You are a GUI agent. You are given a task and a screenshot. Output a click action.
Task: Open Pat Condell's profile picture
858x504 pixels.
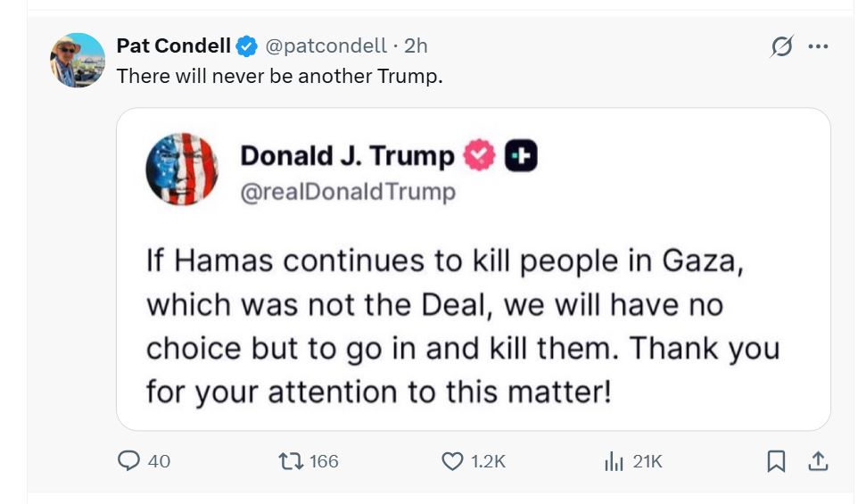[x=78, y=60]
